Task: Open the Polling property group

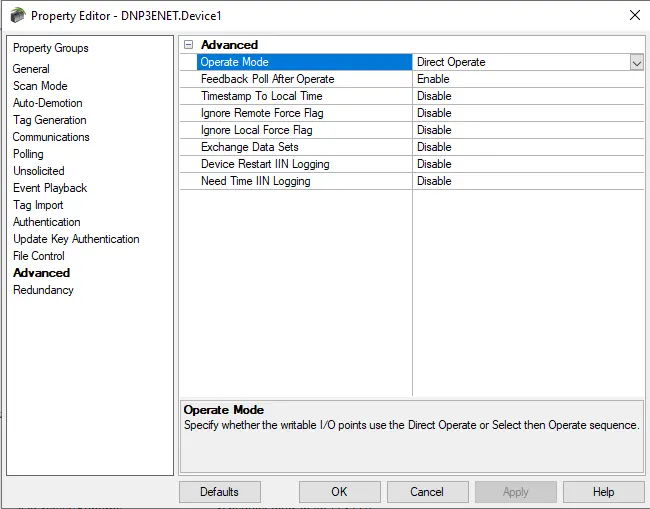Action: point(28,154)
